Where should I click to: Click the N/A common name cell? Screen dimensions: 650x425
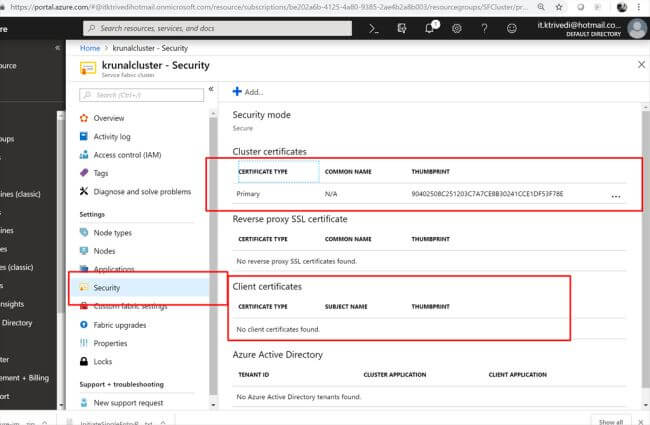coord(331,194)
